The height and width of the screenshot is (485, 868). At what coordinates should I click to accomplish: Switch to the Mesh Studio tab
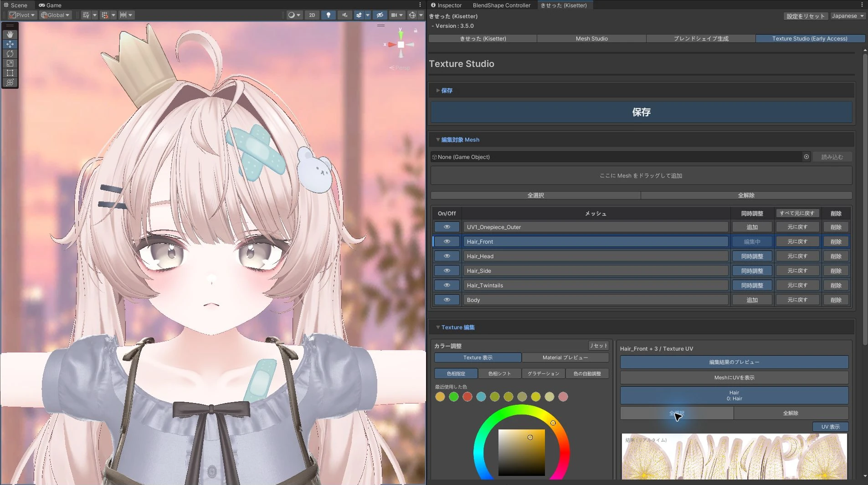591,39
